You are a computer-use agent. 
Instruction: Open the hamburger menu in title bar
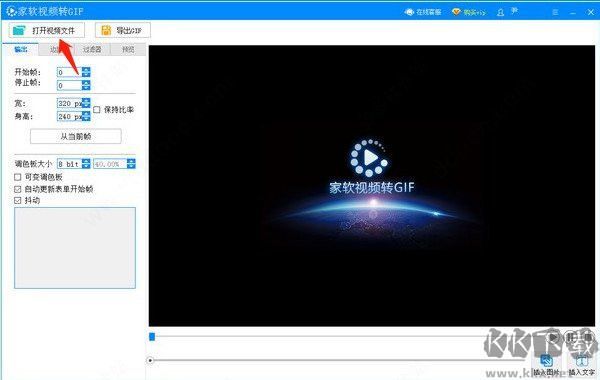[x=555, y=12]
